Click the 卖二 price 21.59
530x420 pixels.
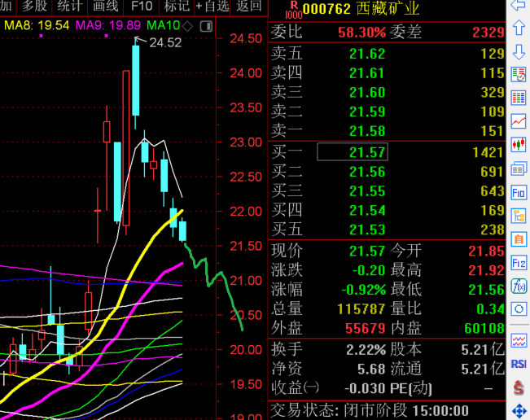click(367, 112)
